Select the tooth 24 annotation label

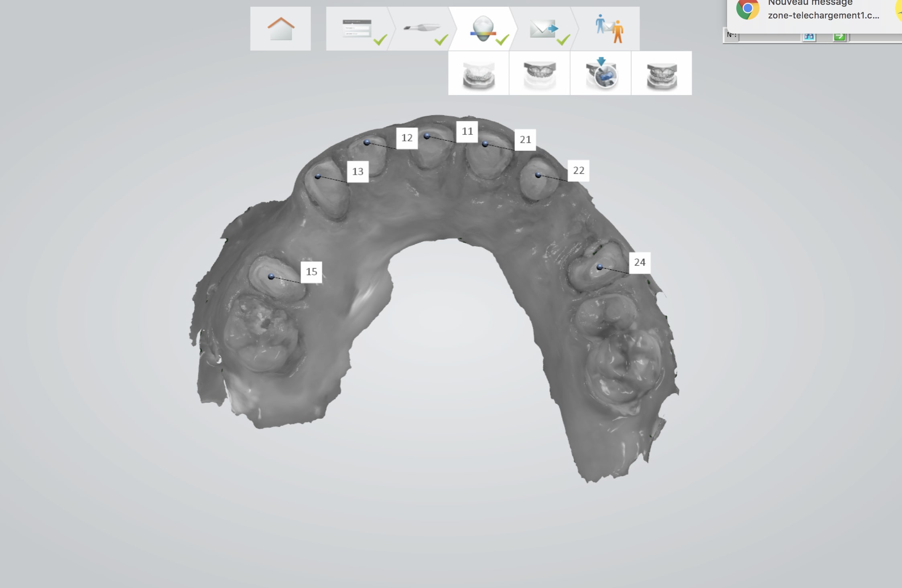click(x=640, y=263)
